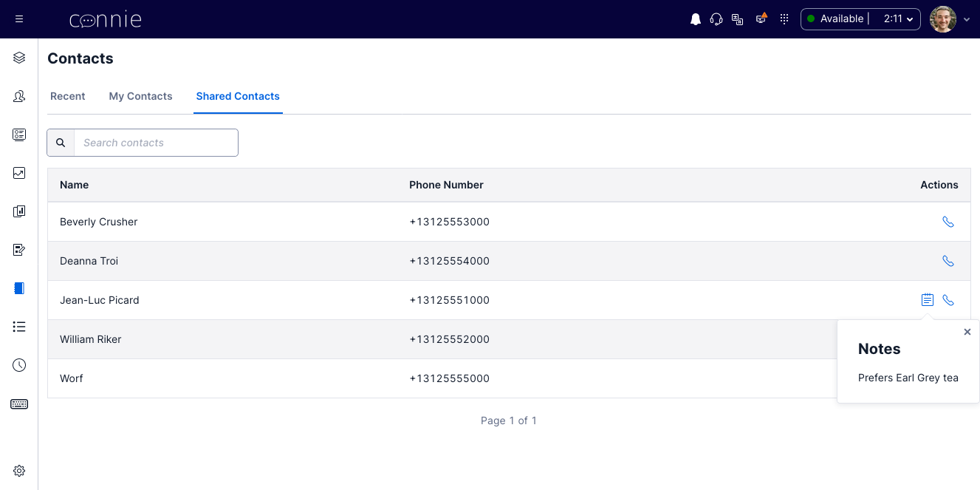Click the monitor warning alert icon
This screenshot has height=490, width=980.
point(761,18)
